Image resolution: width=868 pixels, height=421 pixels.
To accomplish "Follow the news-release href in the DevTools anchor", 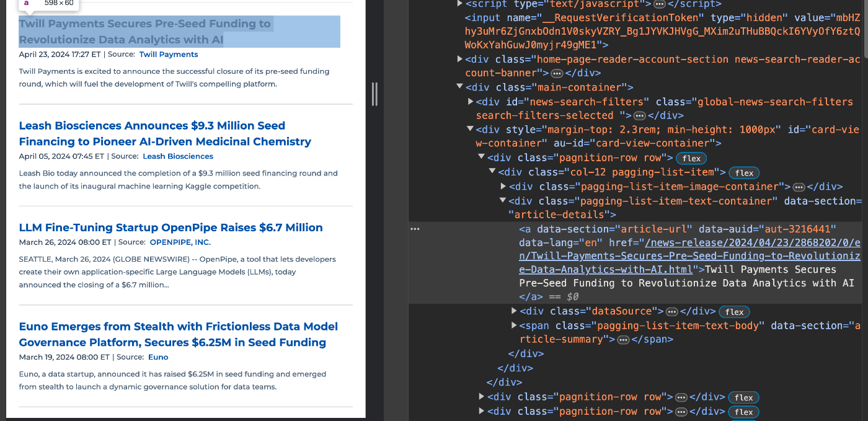I will (x=690, y=256).
